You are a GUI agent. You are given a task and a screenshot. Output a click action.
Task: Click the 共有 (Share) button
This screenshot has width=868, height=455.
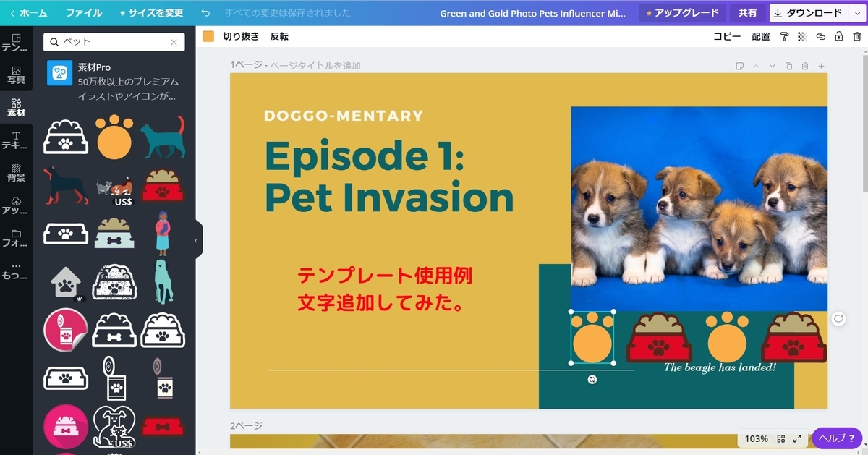(x=748, y=12)
